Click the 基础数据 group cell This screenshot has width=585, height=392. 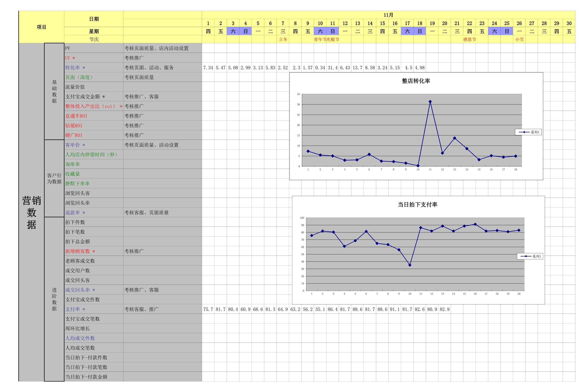pos(54,91)
